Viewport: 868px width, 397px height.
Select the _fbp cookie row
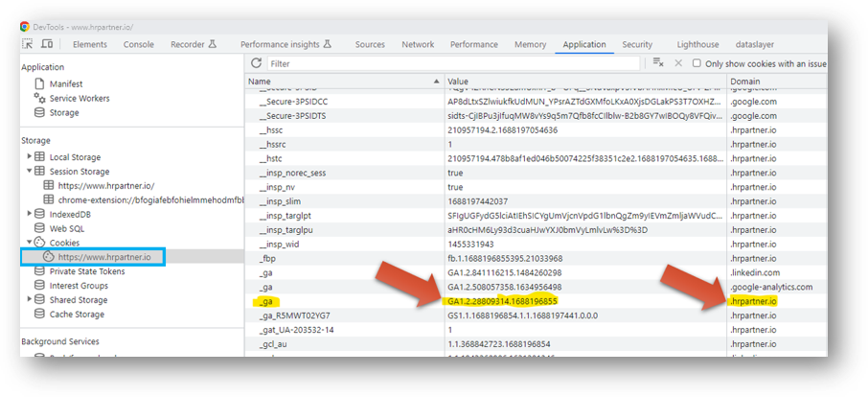click(537, 259)
